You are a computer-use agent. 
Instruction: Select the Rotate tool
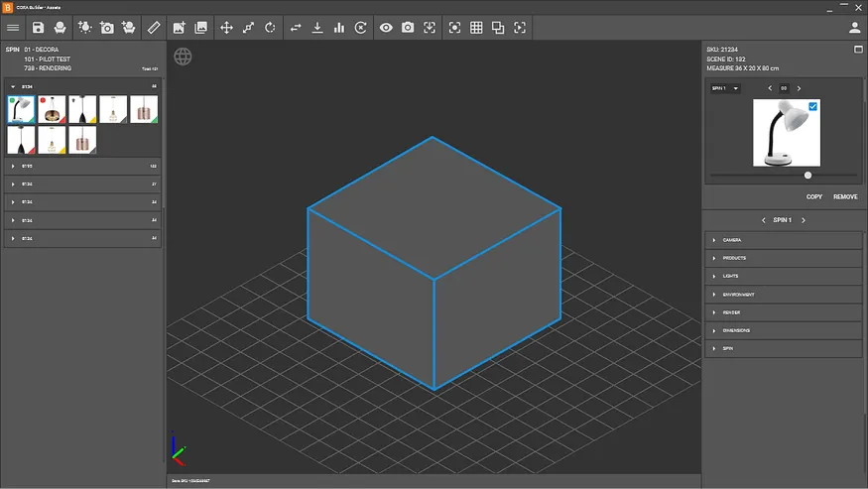click(270, 28)
